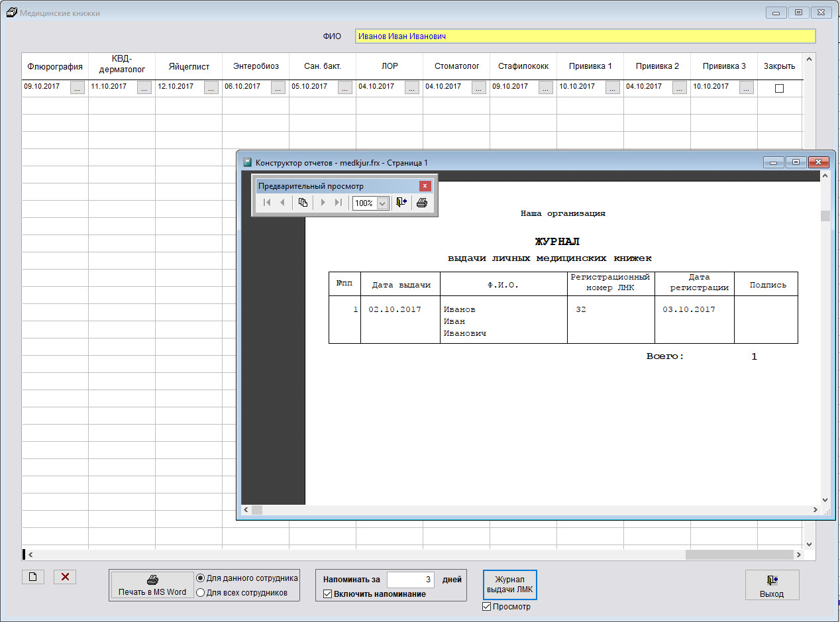Open date picker for Стоматолог cell
Screen dimensions: 840x622
pyautogui.click(x=479, y=87)
